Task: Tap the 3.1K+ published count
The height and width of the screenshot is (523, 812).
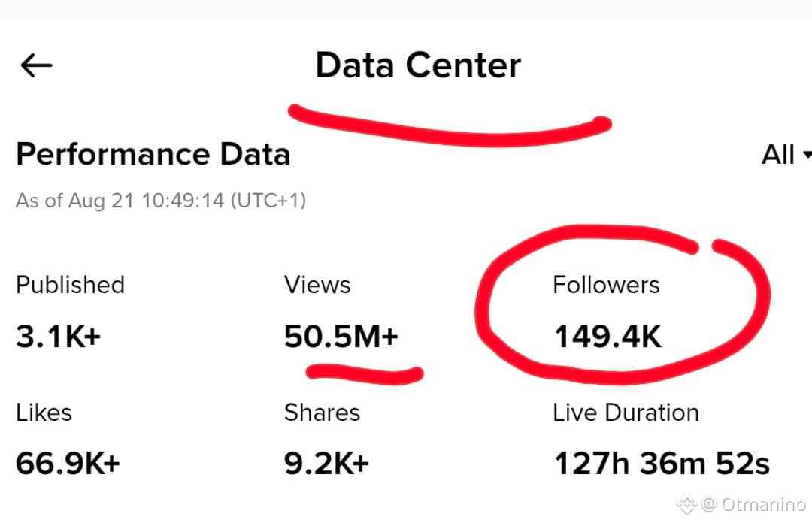Action: tap(58, 337)
